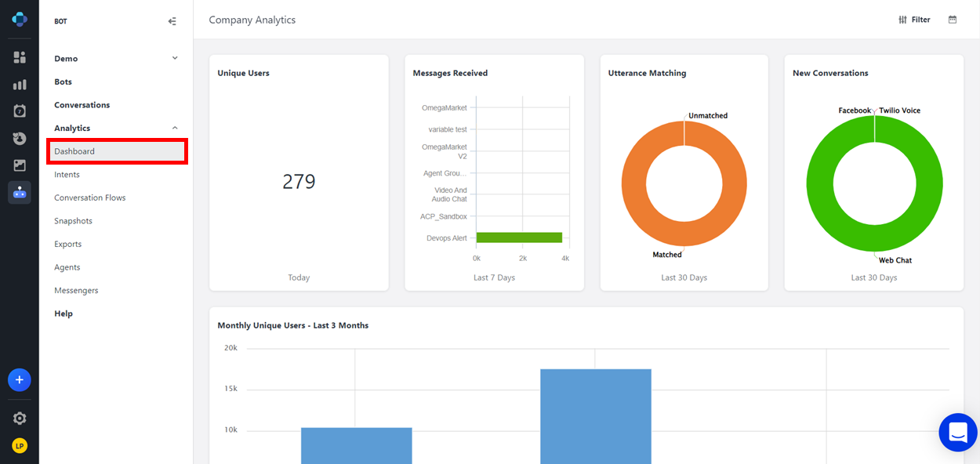
Task: Click the LP profile avatar
Action: pos(19,445)
